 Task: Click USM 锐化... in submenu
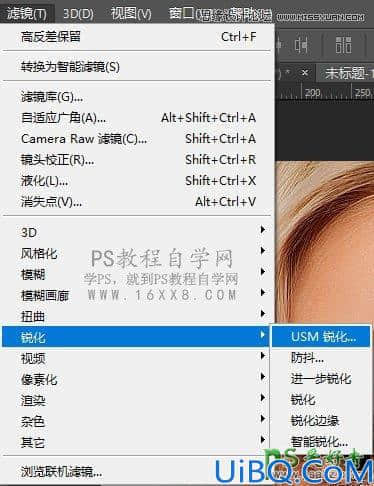[x=321, y=337]
